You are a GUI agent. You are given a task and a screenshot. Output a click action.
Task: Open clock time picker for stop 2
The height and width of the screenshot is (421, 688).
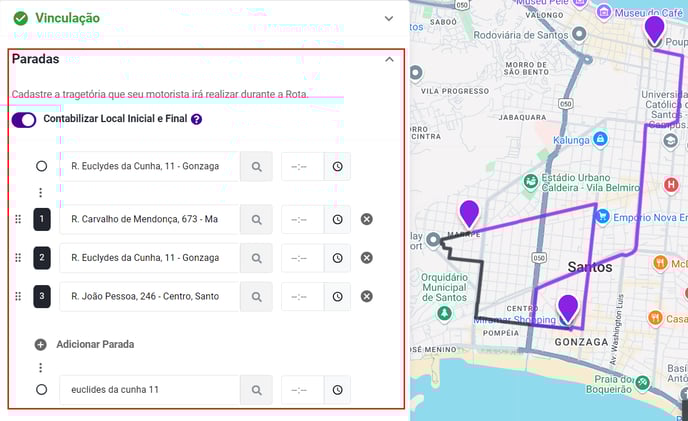tap(337, 258)
